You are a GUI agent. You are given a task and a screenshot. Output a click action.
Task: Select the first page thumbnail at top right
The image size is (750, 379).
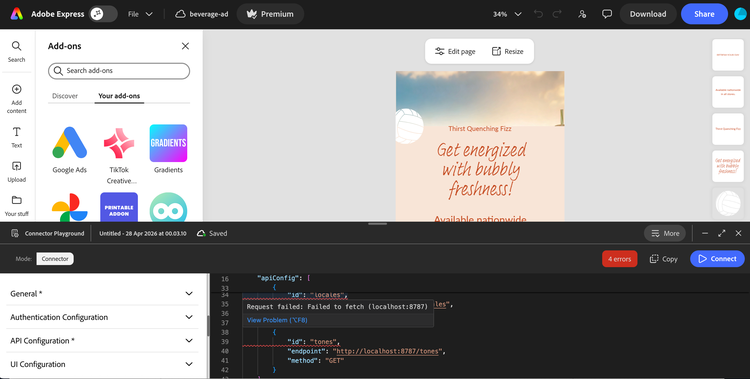tap(728, 55)
